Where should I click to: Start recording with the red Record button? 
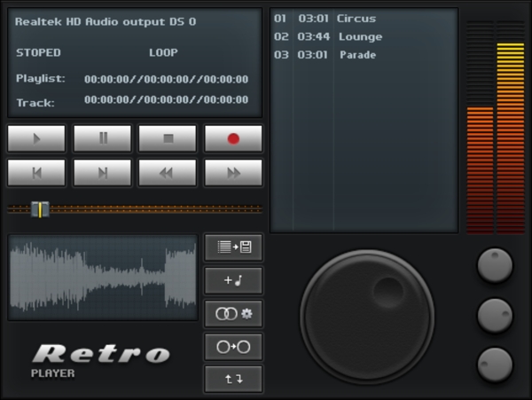(233, 138)
